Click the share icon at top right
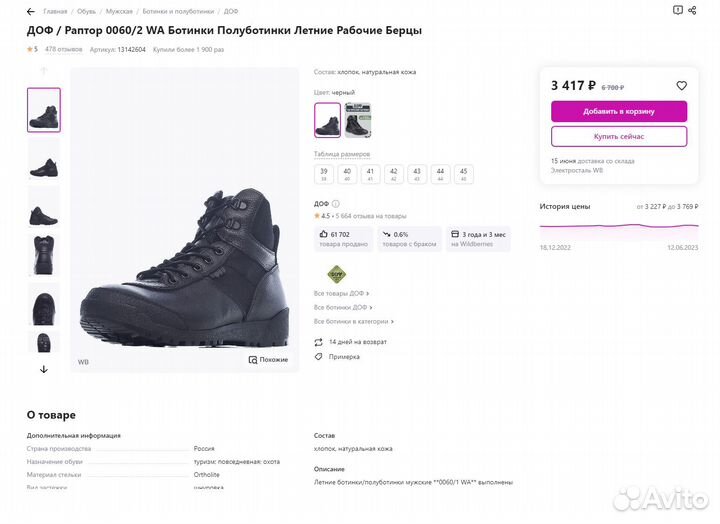The image size is (720, 524). (x=692, y=10)
